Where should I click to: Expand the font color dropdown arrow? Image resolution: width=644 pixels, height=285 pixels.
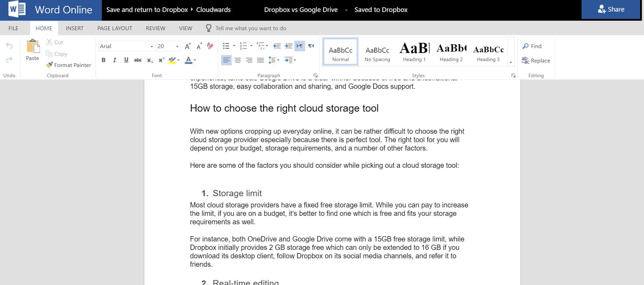click(x=195, y=60)
